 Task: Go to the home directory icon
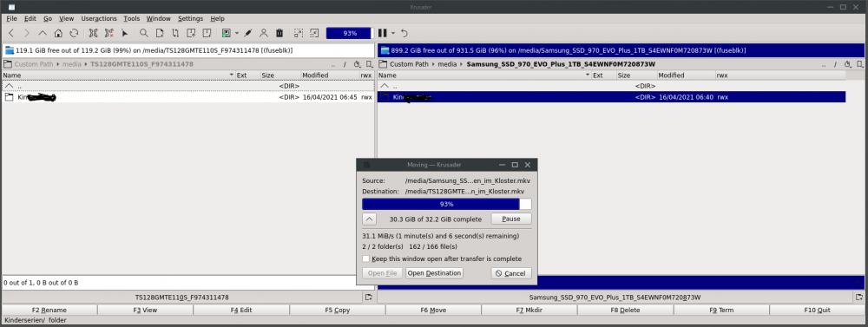click(x=58, y=33)
